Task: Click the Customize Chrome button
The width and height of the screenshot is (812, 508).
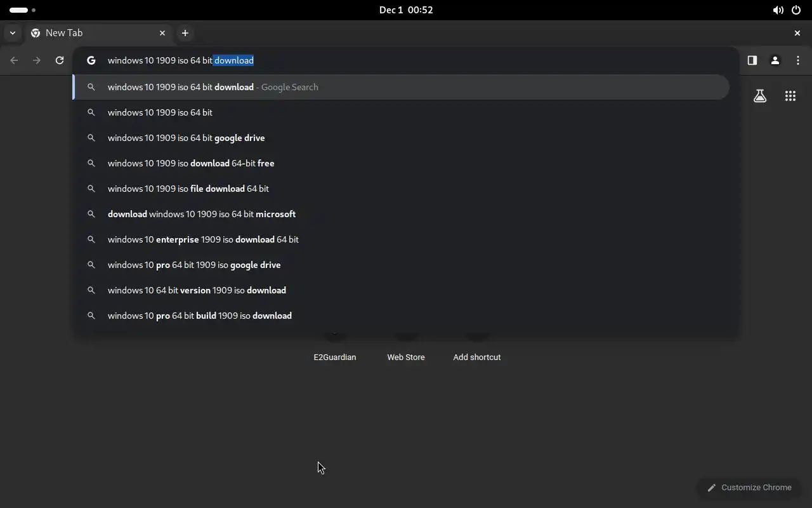Action: click(749, 488)
